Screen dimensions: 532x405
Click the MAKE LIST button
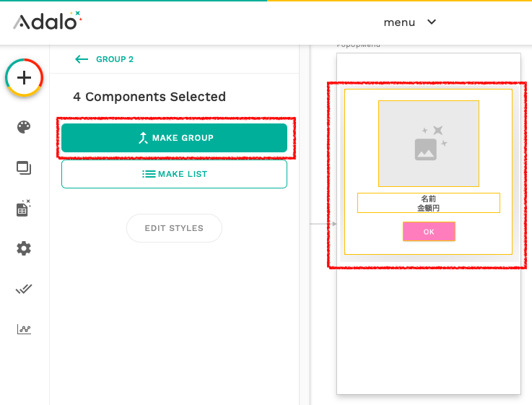175,174
